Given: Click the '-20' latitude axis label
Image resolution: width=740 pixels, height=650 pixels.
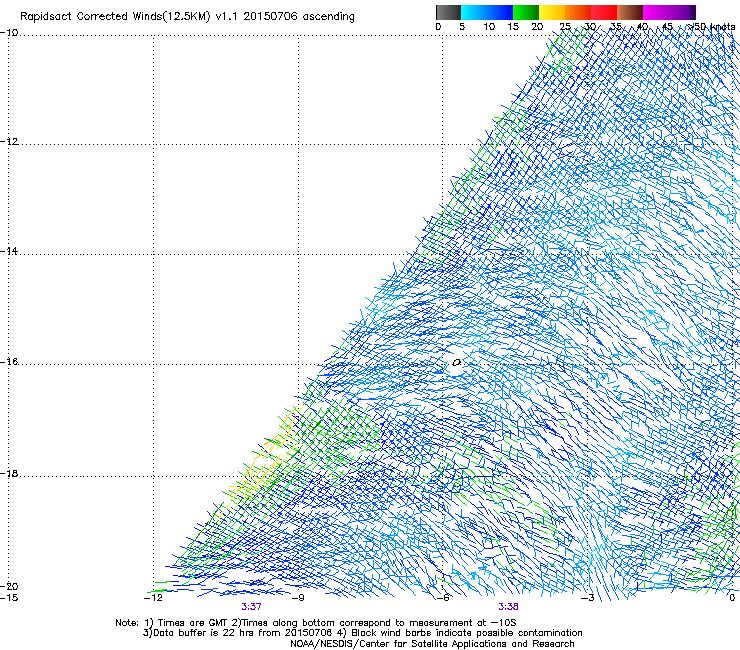Looking at the screenshot, I should pyautogui.click(x=9, y=586).
